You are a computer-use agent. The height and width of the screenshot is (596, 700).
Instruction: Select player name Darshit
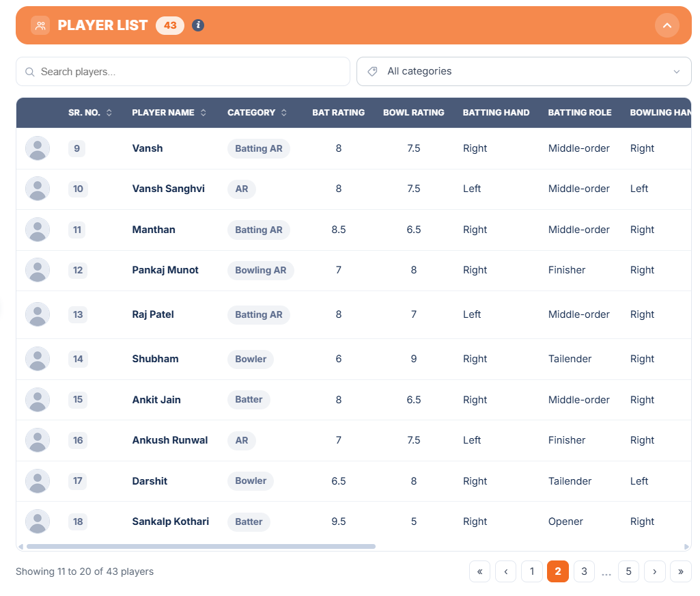click(x=150, y=481)
